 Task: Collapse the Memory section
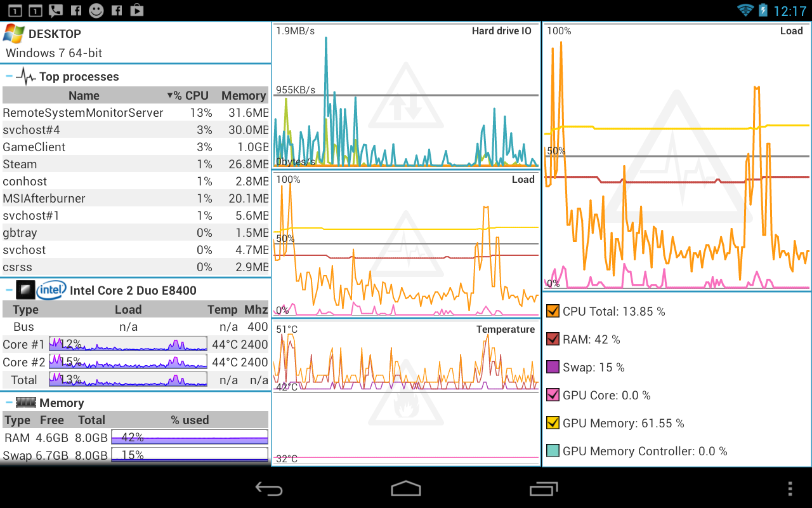coord(9,403)
